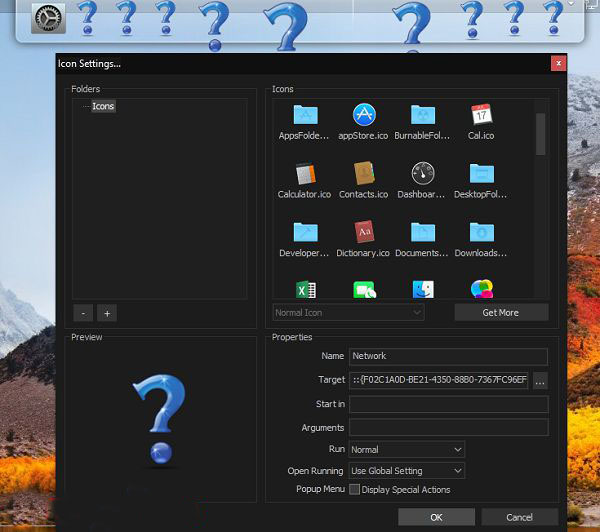Click the System Preferences gear in dock
Viewport: 600px width, 532px height.
point(48,18)
